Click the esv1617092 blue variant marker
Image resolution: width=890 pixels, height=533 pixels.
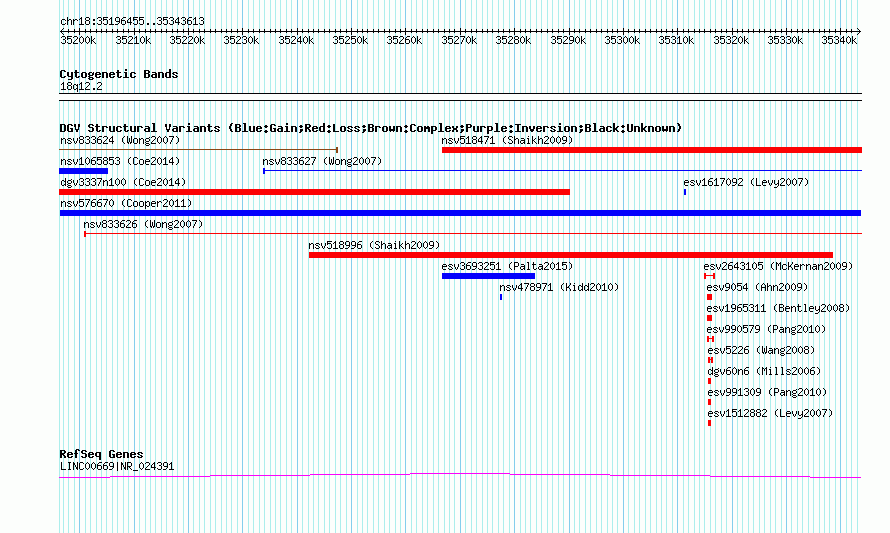[x=685, y=192]
